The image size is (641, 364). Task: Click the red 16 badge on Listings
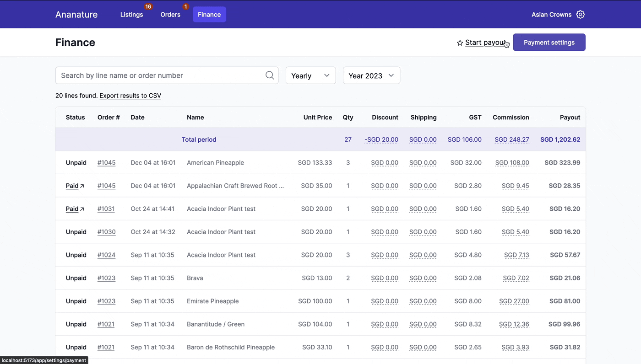148,6
